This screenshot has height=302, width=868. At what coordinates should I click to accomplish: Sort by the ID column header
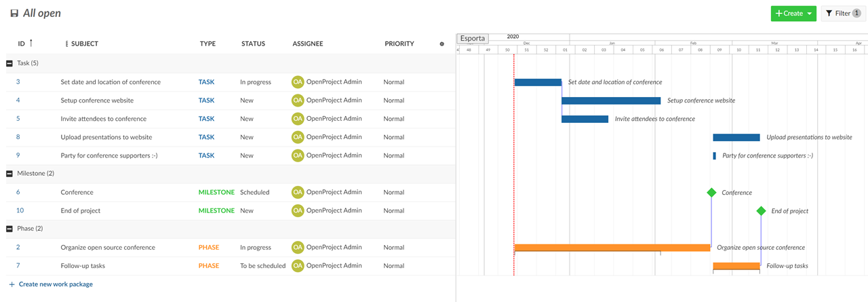coord(21,44)
